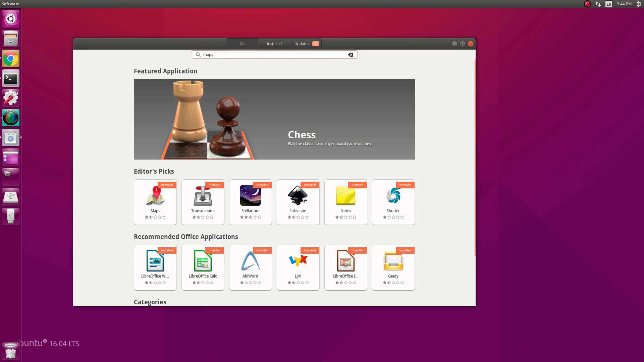Open Terminal from launcher
Viewport: 644px width, 362px height.
11,78
